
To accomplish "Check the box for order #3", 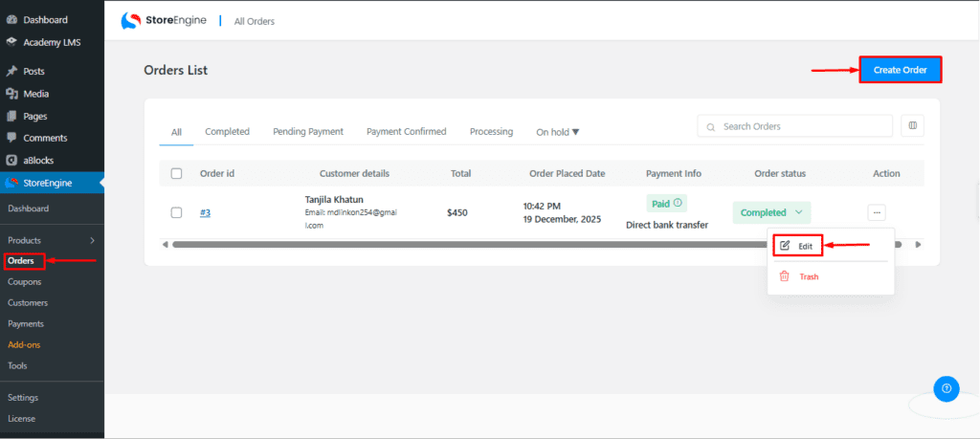I will coord(176,212).
